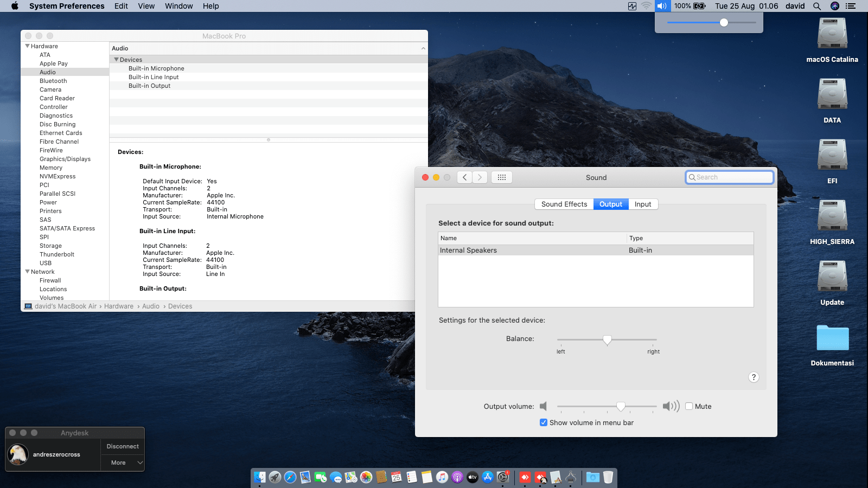This screenshot has height=488, width=868.
Task: Open FaceTime from the Dock
Action: click(x=321, y=477)
